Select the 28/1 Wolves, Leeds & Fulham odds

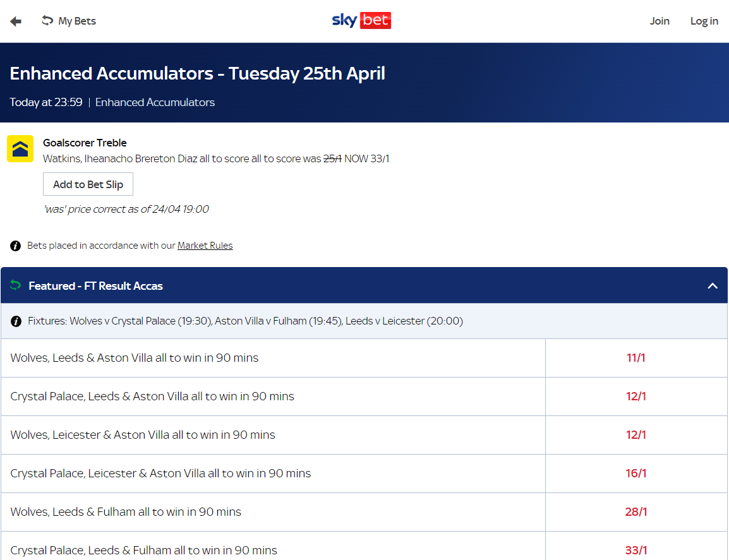click(636, 511)
